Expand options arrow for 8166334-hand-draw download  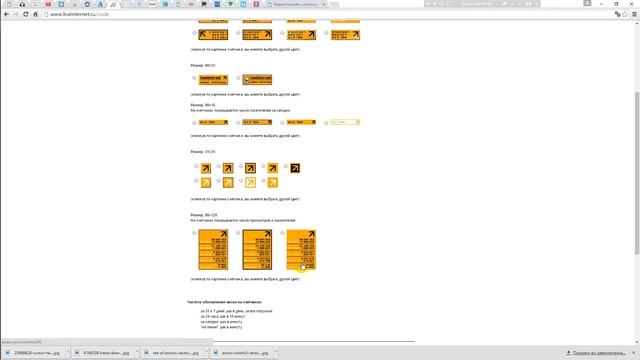pyautogui.click(x=137, y=352)
